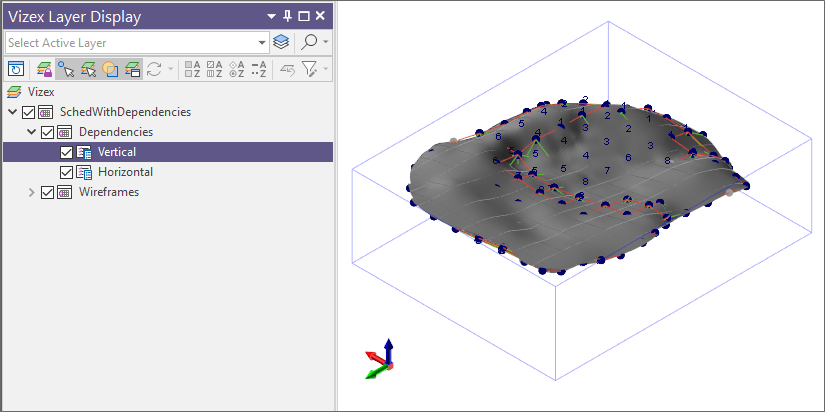
Task: Toggle the point selection cursor icon
Action: click(66, 69)
